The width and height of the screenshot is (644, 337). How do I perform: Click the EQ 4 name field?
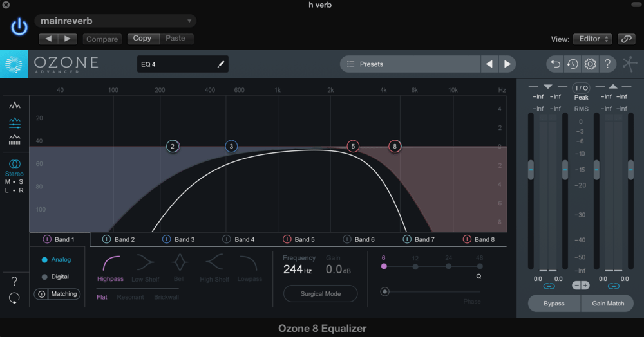click(183, 64)
